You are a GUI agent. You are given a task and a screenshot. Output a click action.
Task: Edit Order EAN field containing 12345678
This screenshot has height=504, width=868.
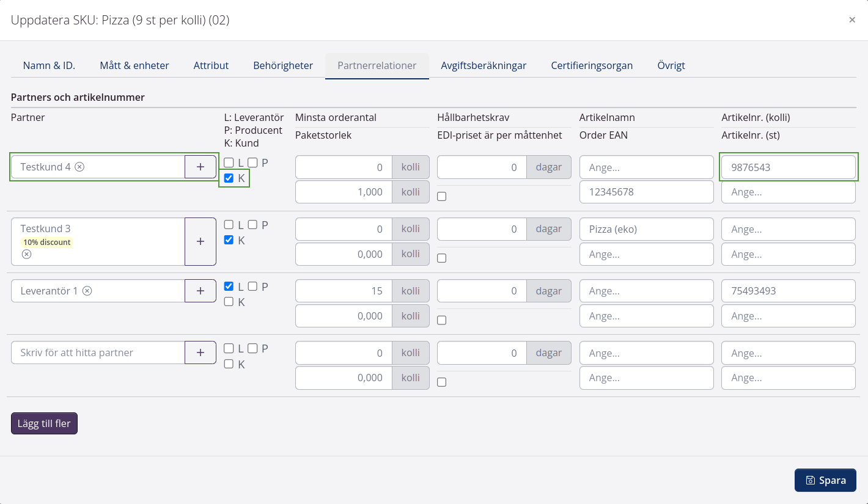[x=646, y=192]
